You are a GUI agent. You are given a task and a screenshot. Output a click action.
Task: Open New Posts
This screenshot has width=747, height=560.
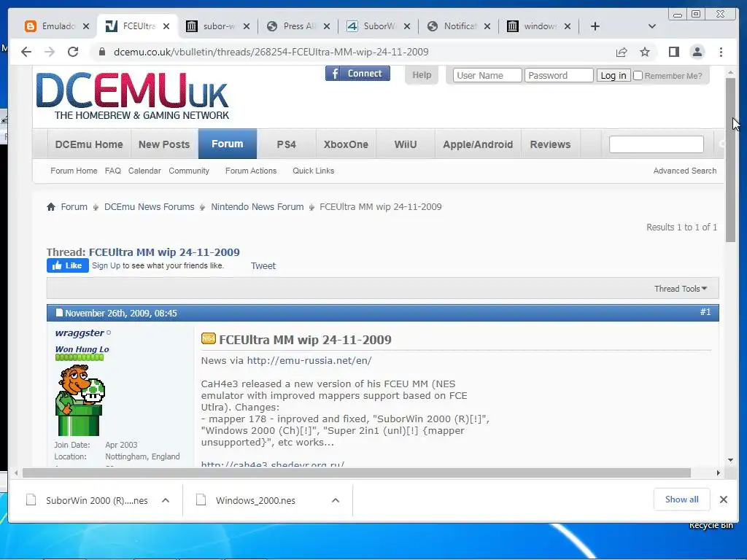[x=164, y=144]
